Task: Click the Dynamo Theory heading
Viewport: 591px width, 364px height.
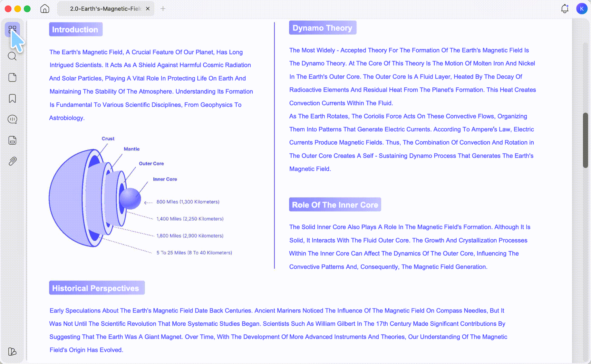Action: coord(323,28)
